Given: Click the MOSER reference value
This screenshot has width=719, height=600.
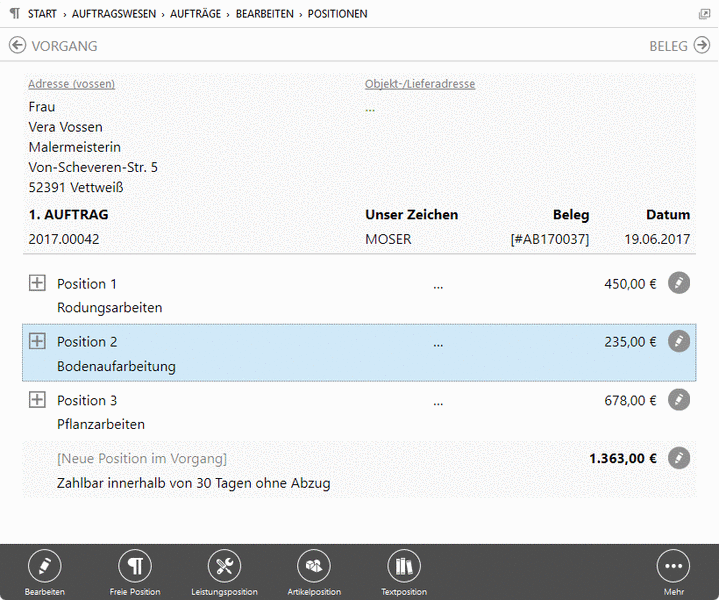Looking at the screenshot, I should coord(388,239).
